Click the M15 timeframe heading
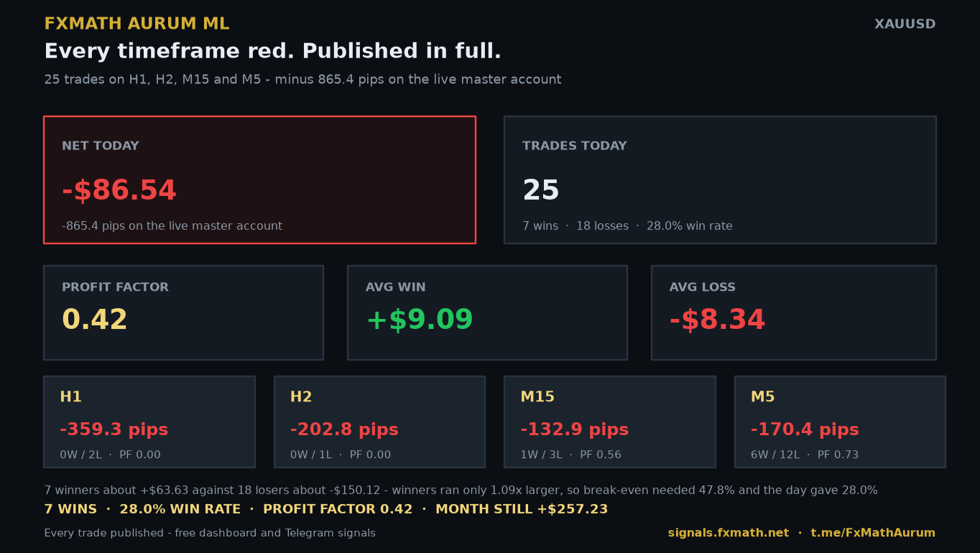 coord(537,397)
